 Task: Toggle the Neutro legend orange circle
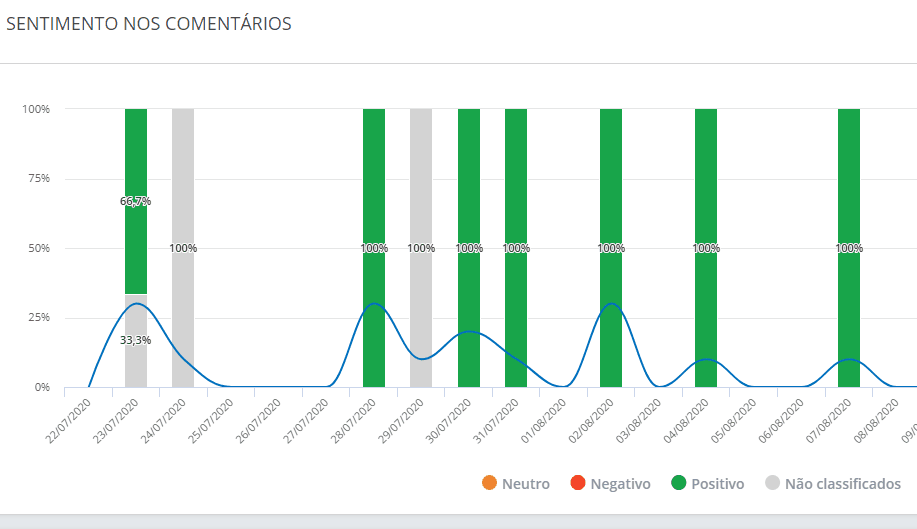(x=489, y=484)
